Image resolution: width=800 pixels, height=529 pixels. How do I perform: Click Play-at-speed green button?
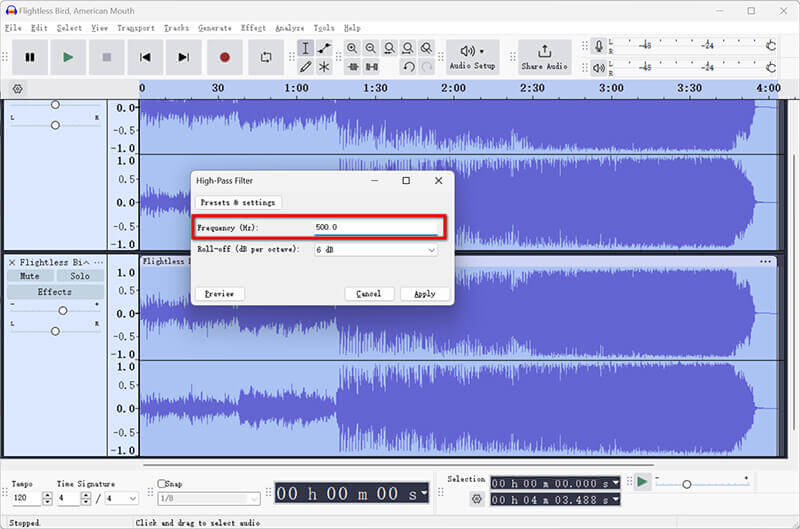[642, 482]
